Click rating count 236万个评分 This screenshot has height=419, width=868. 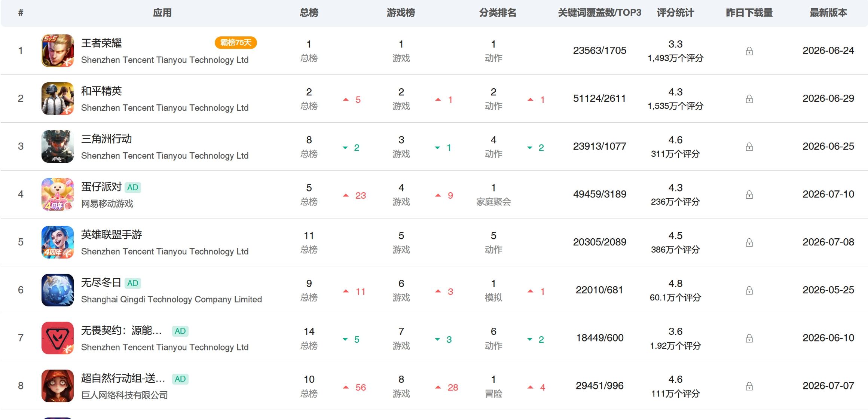(x=676, y=202)
